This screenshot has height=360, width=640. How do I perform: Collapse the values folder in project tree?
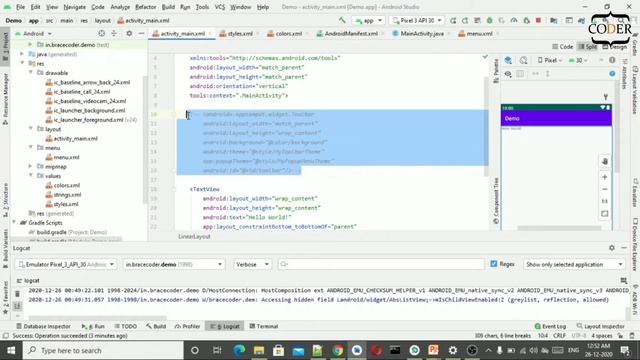31,176
